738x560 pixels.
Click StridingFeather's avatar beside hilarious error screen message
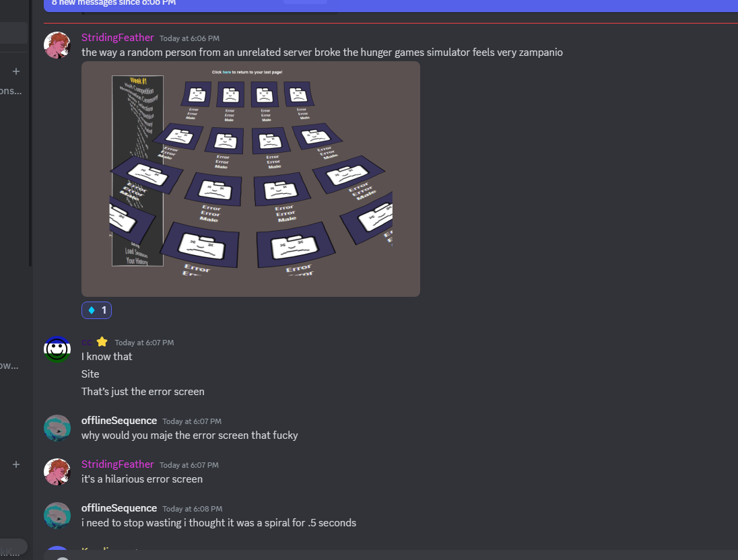57,472
